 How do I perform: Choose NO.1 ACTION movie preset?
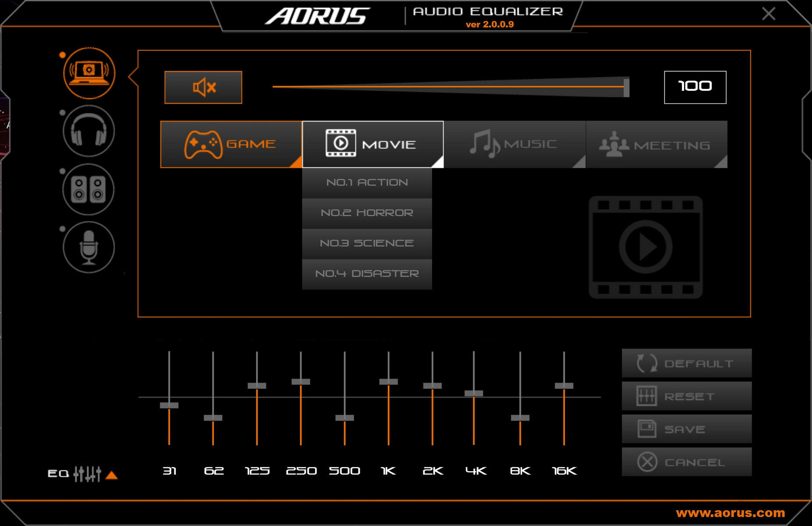[367, 183]
